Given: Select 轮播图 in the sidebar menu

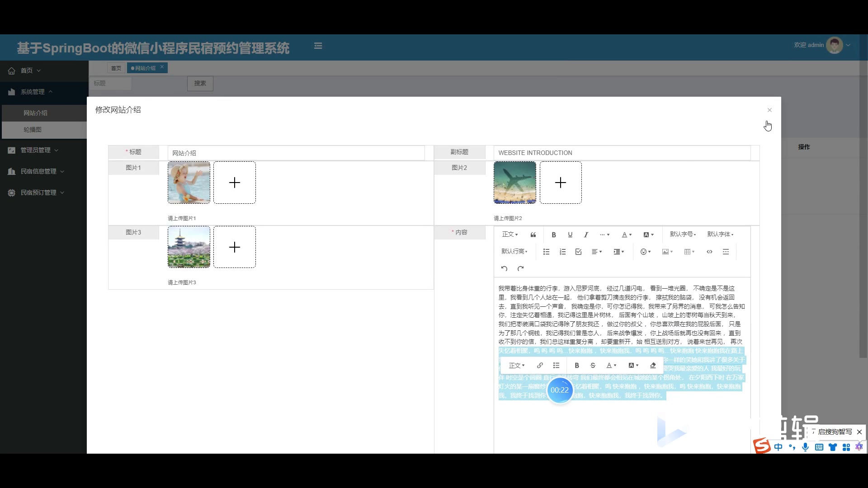Looking at the screenshot, I should click(x=33, y=130).
